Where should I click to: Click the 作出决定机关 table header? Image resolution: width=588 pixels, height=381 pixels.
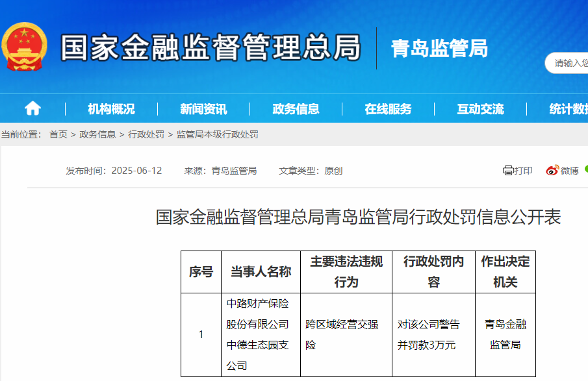coord(505,272)
